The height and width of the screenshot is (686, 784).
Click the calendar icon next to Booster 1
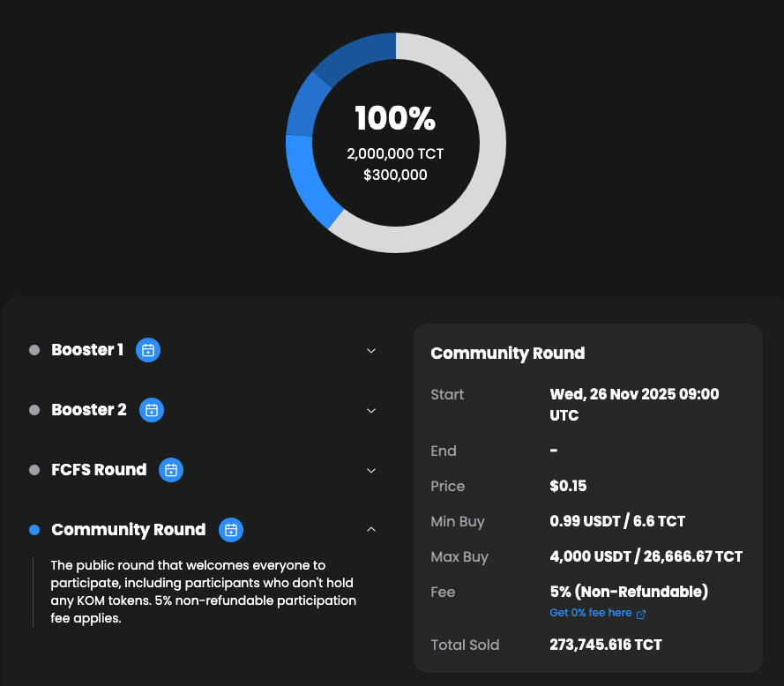click(148, 350)
